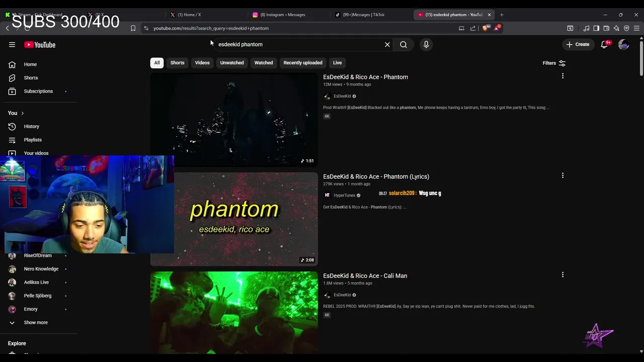The image size is (644, 362).
Task: Open EsDeeKid channel under Phantom video
Action: [342, 96]
